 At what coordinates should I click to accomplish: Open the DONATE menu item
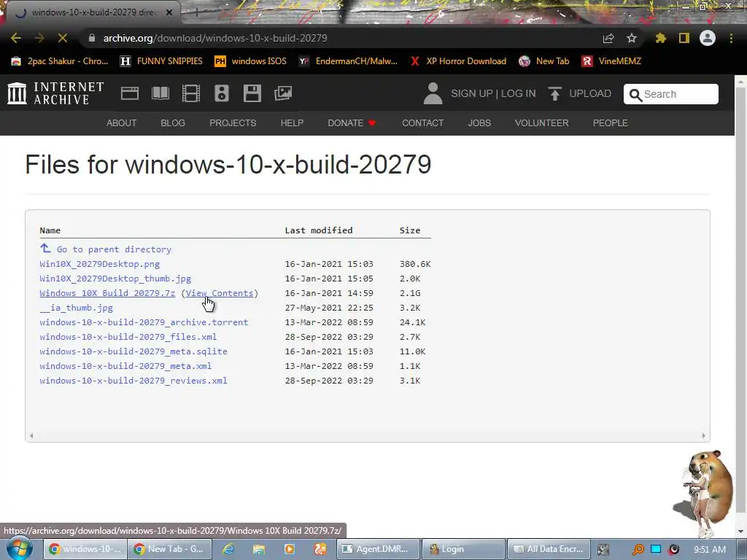352,122
